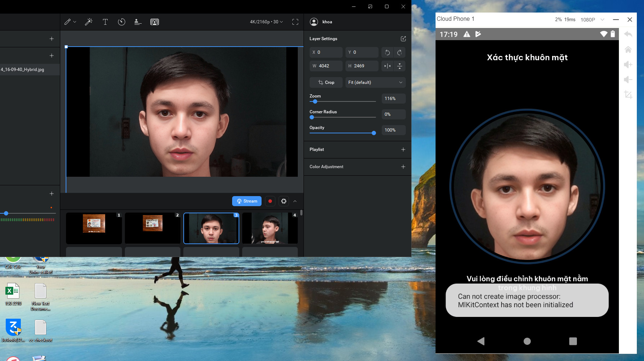Click the flip horizontal icon

(x=387, y=66)
